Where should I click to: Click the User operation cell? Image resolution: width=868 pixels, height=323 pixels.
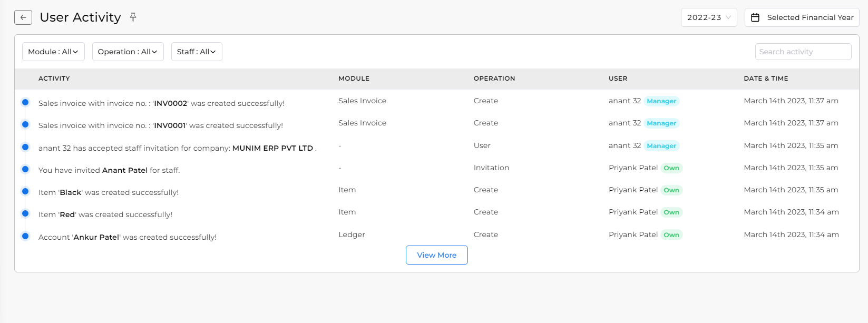482,145
